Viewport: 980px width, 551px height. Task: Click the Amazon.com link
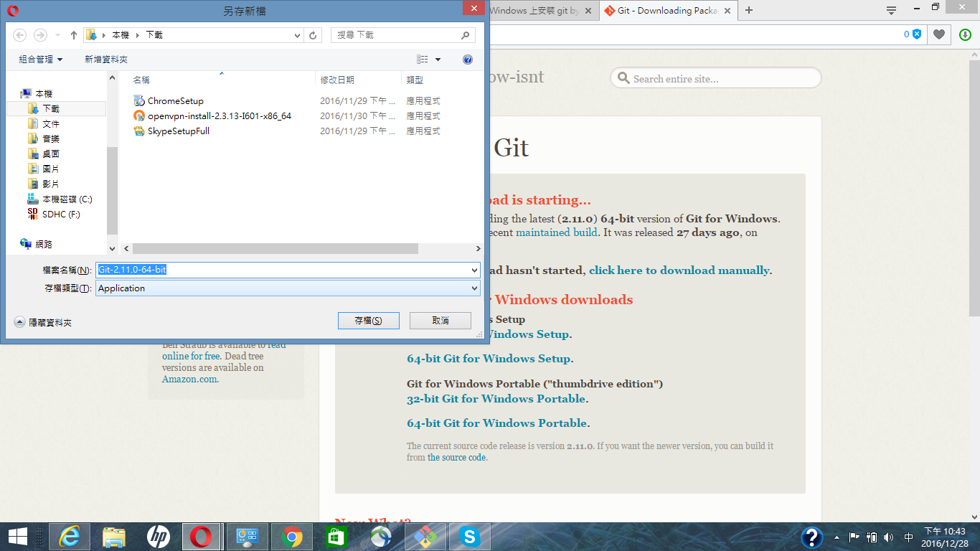click(x=189, y=380)
